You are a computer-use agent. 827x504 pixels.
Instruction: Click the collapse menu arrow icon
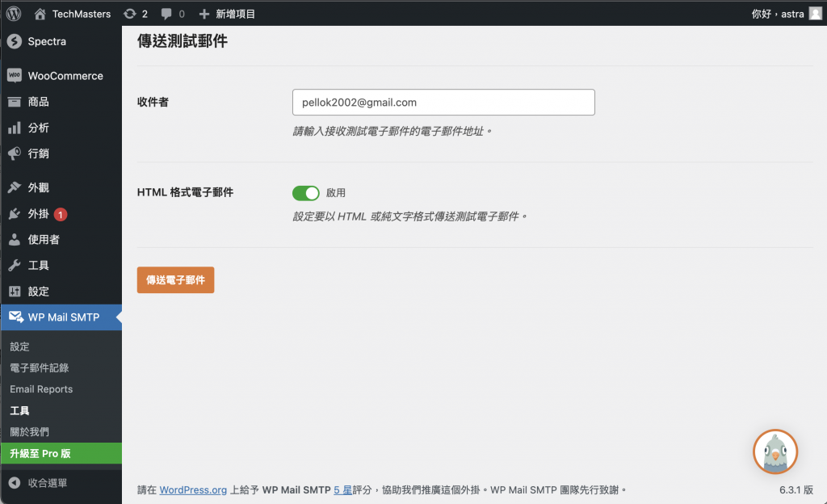15,482
